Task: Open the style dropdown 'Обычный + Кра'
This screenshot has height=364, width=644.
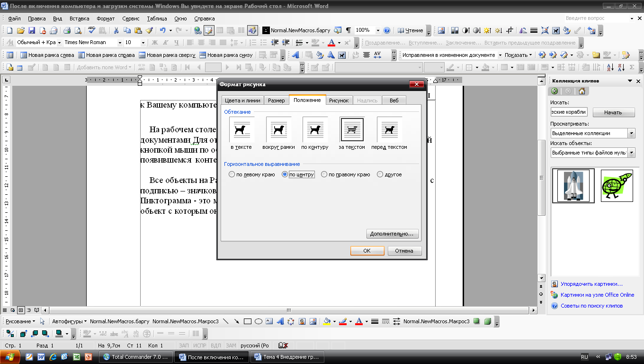Action: tap(60, 43)
